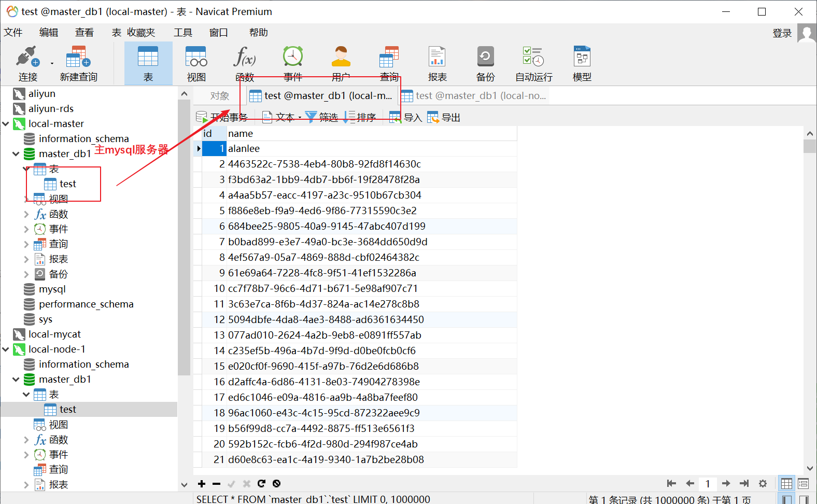Viewport: 817px width, 504px height.
Task: Click the stop icon in bottom bar
Action: coord(276,484)
